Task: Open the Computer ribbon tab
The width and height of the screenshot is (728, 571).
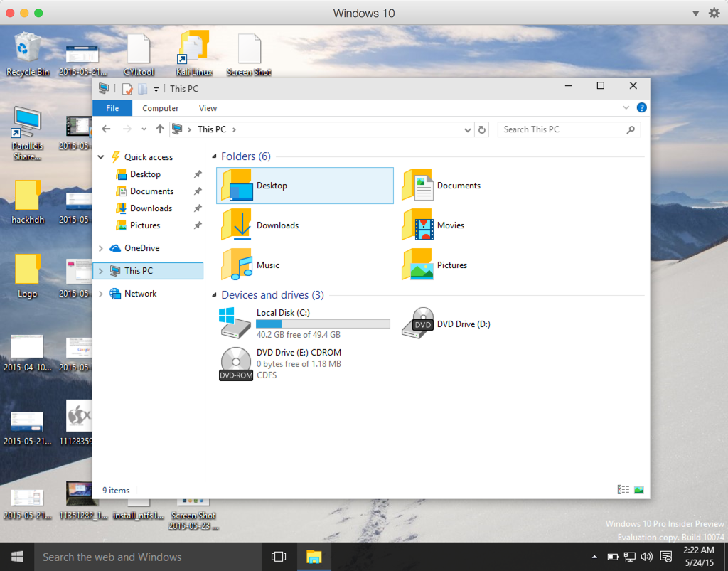Action: (x=160, y=108)
